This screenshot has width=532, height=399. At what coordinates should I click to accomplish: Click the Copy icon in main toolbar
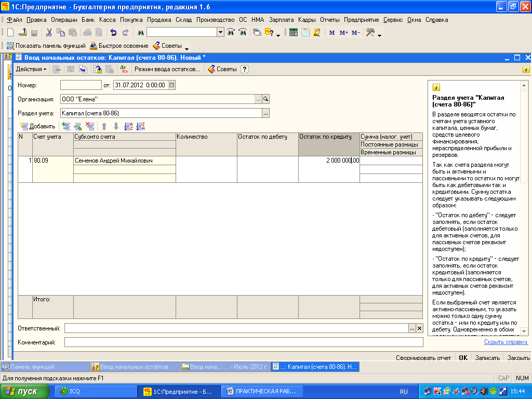pos(61,33)
